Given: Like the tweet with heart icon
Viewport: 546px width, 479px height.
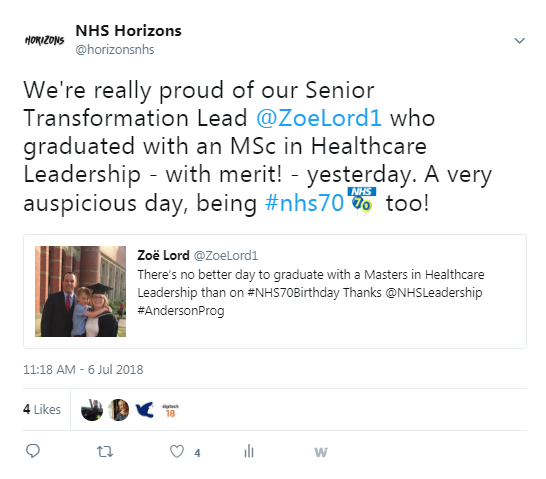Looking at the screenshot, I should point(177,451).
